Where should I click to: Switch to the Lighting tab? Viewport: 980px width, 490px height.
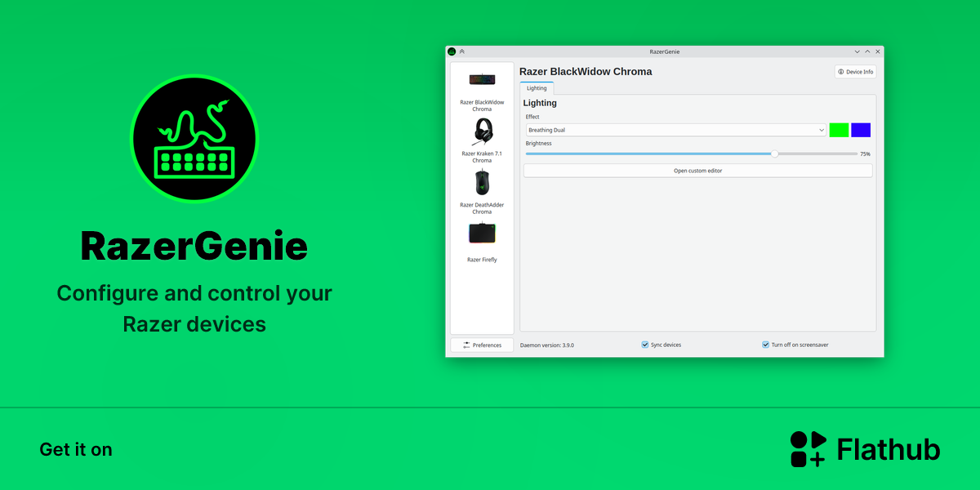(x=537, y=88)
